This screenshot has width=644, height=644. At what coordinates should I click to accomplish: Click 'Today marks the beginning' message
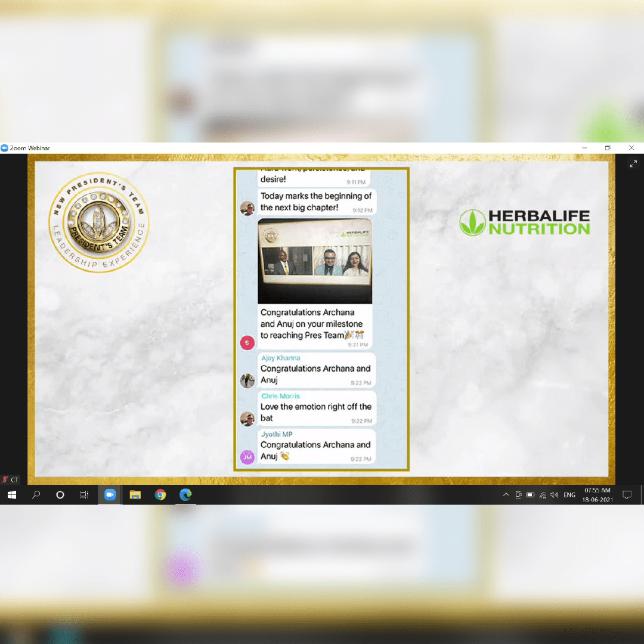[x=317, y=202]
